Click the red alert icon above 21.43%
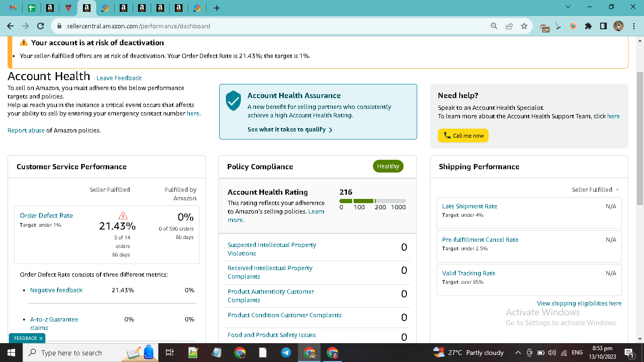The width and height of the screenshot is (644, 362). 123,216
